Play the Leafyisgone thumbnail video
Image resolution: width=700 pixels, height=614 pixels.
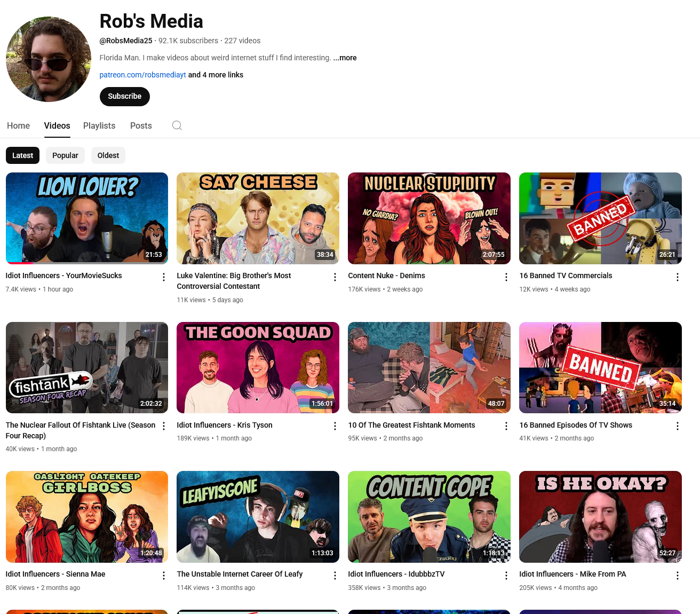(x=258, y=516)
